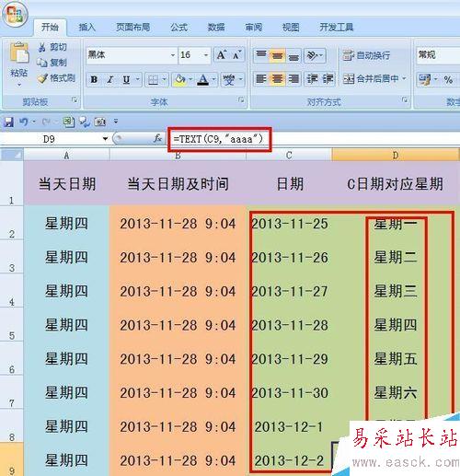The image size is (460, 476).
Task: Click the Office button logo
Action: 15,14
